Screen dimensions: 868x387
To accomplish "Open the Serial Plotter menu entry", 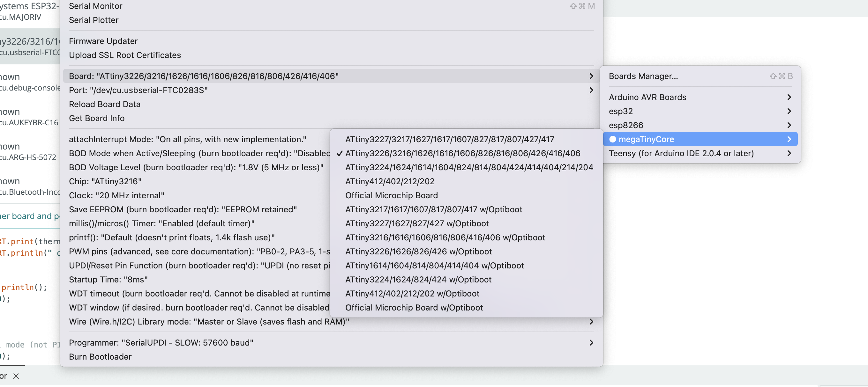I will [x=331, y=20].
